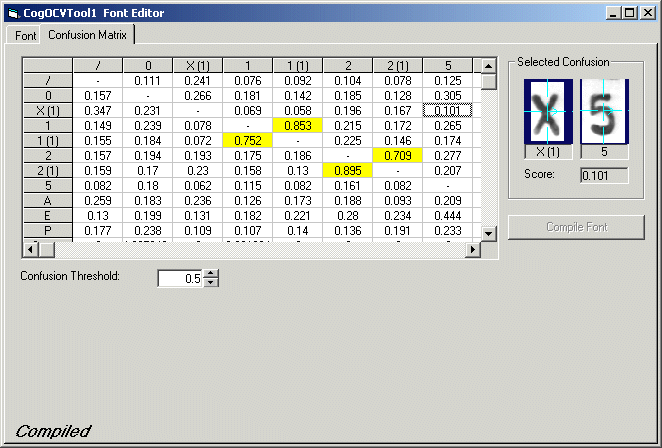Select highlighted cell 0.709
Image resolution: width=662 pixels, height=448 pixels.
tap(398, 155)
